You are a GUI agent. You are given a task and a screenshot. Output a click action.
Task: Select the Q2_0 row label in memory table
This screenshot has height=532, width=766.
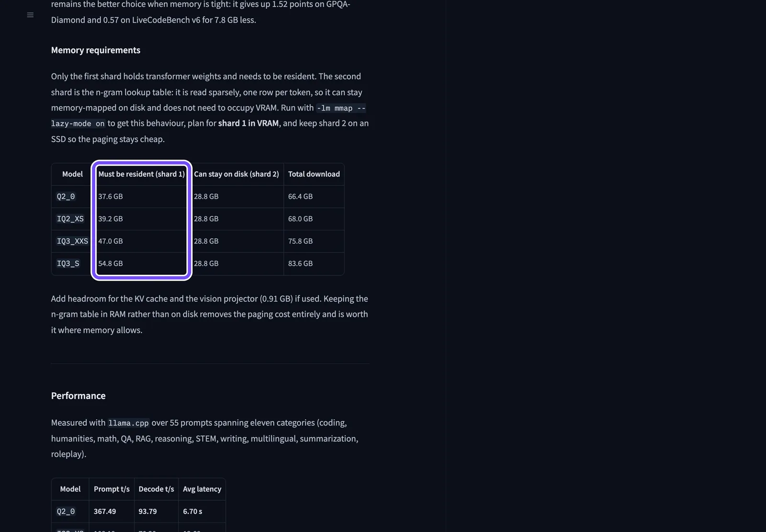point(66,196)
